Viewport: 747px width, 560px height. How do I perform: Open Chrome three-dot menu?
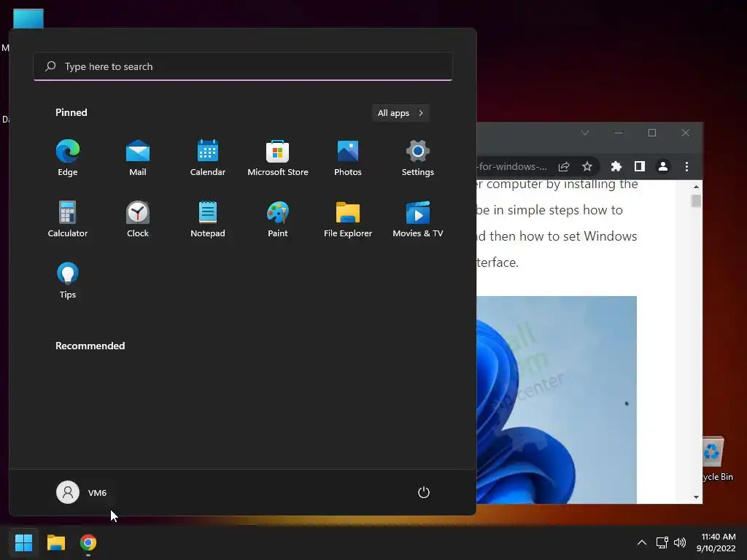pos(686,166)
